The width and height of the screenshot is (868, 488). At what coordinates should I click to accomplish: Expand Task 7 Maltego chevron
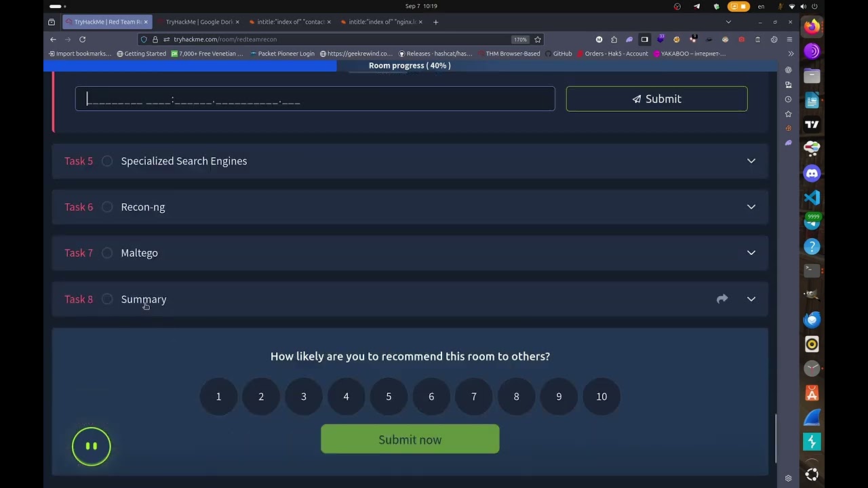pyautogui.click(x=751, y=253)
